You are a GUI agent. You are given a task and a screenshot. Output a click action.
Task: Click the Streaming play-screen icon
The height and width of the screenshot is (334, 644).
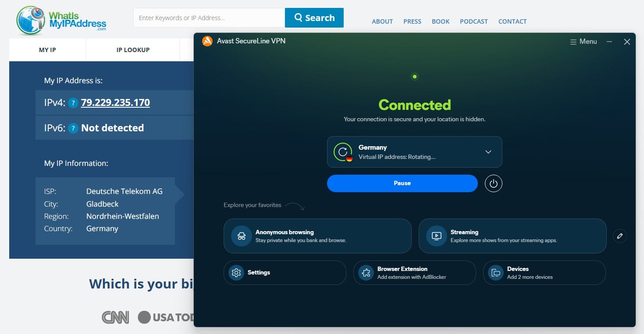point(436,236)
